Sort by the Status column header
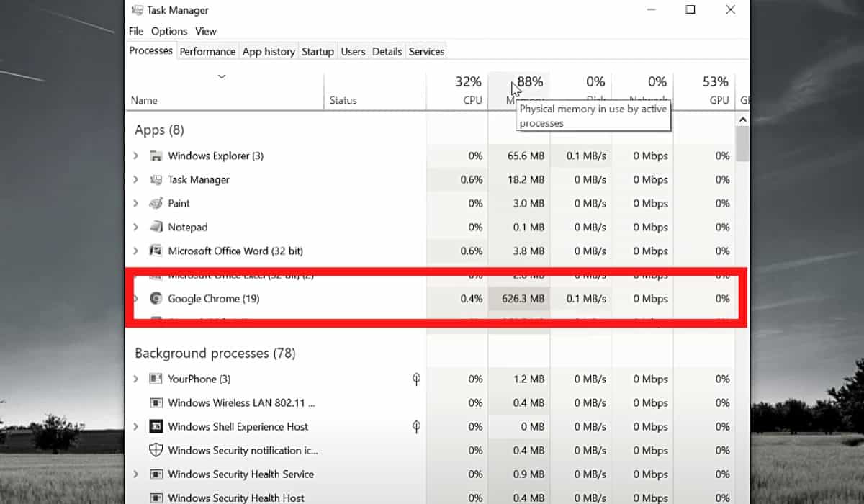The height and width of the screenshot is (504, 864). pyautogui.click(x=374, y=91)
